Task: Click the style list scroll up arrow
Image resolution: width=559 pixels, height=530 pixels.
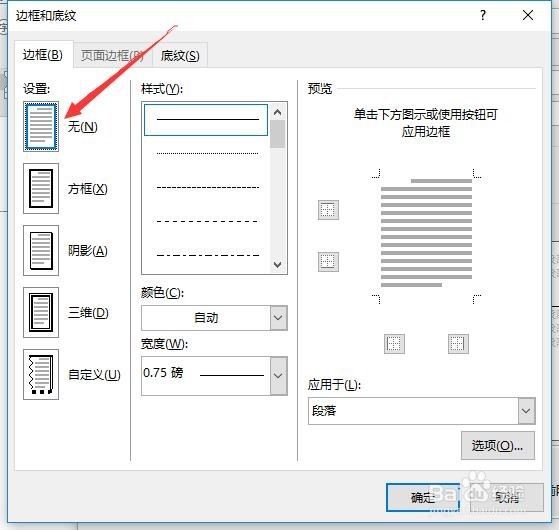Action: (278, 112)
